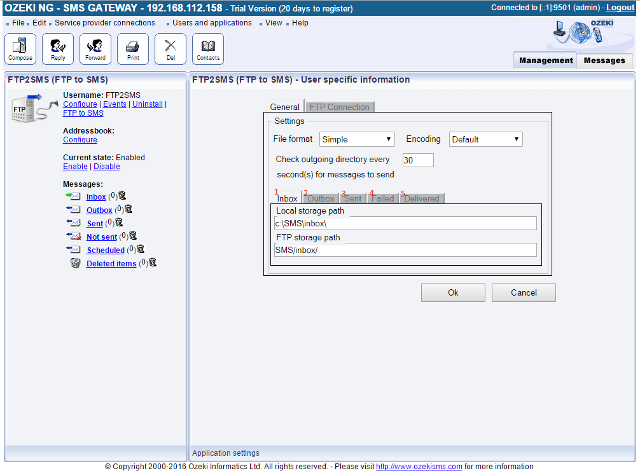Select the Delivered path tab
Screen dimensions: 640x473
pos(422,198)
